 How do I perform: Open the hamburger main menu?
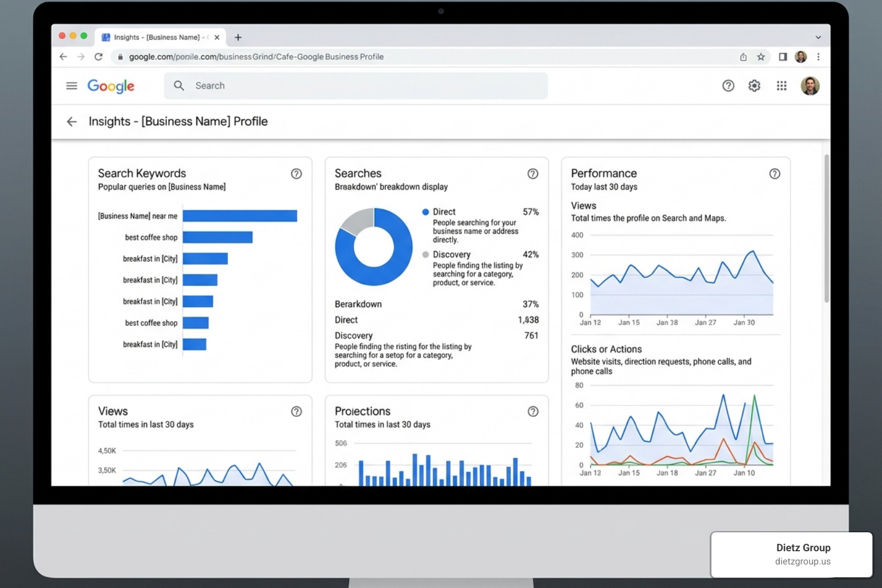[72, 86]
